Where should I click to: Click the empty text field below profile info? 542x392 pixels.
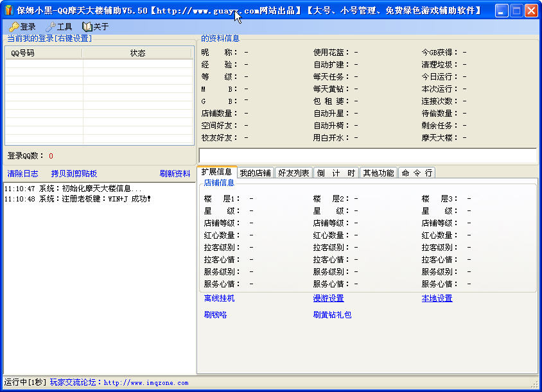[368, 155]
